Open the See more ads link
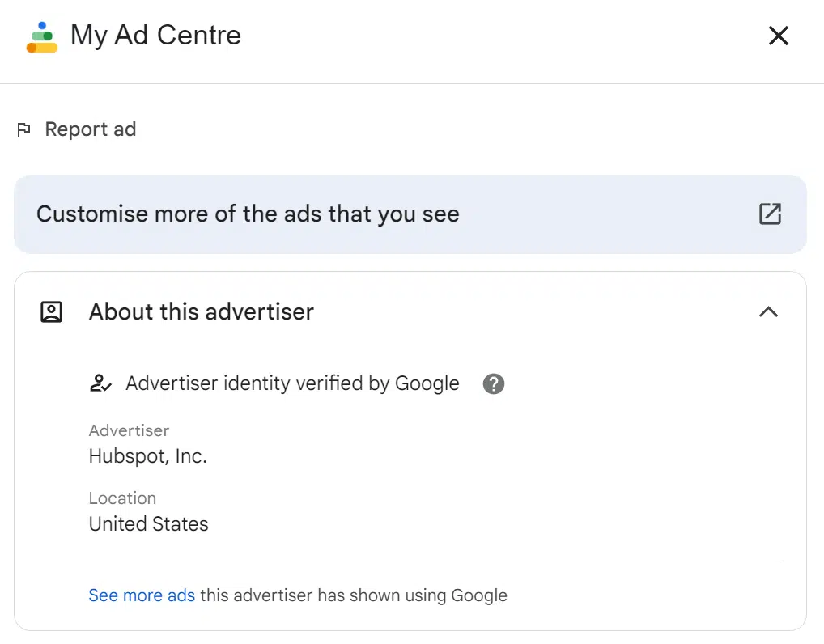Image resolution: width=824 pixels, height=644 pixels. [x=142, y=595]
